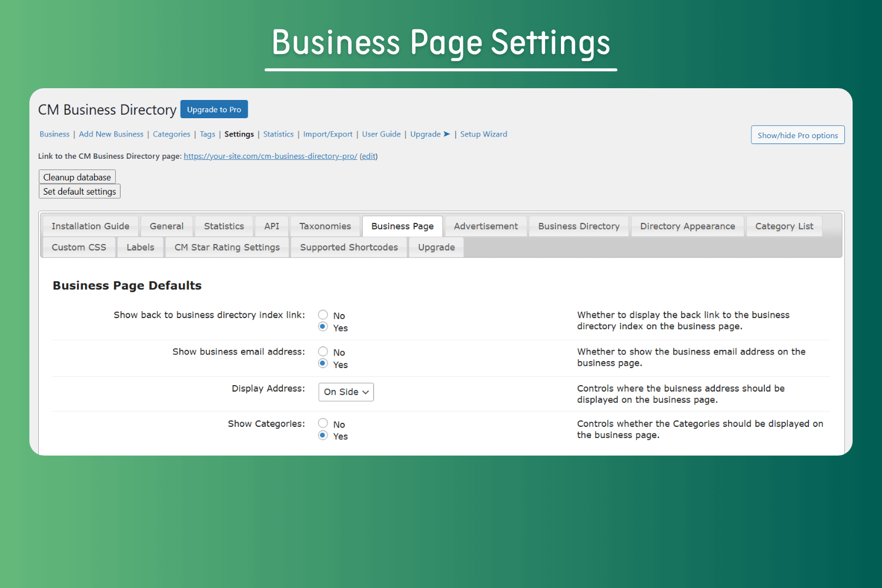Open the your-site.com directory page URL
Screen dimensions: 882x588
[x=270, y=156]
